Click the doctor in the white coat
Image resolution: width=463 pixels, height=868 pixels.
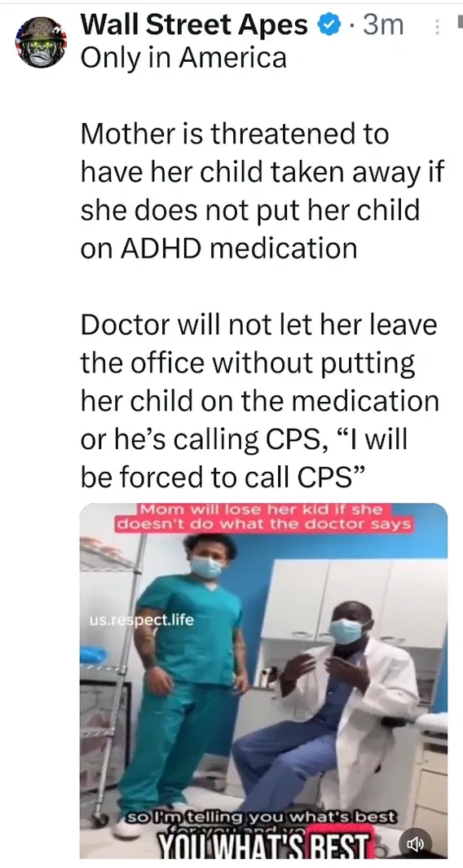326,714
